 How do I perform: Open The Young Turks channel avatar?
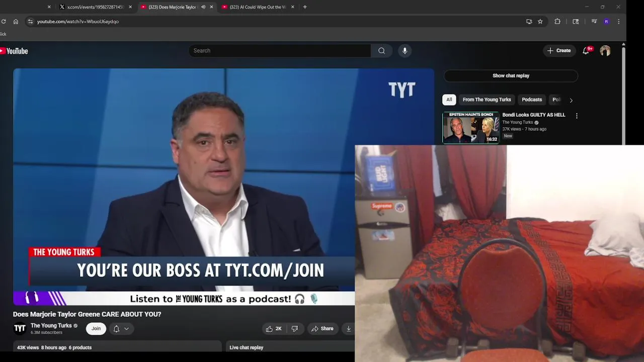click(20, 328)
